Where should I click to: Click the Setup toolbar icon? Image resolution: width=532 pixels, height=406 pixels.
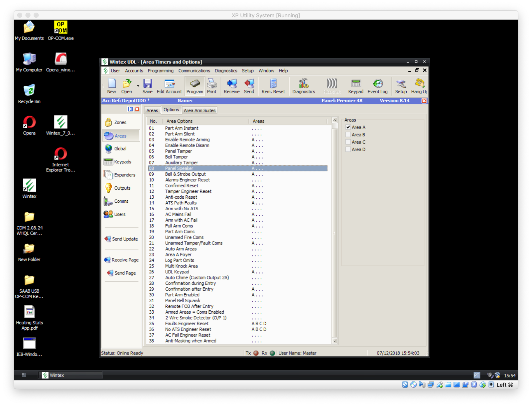pos(401,86)
